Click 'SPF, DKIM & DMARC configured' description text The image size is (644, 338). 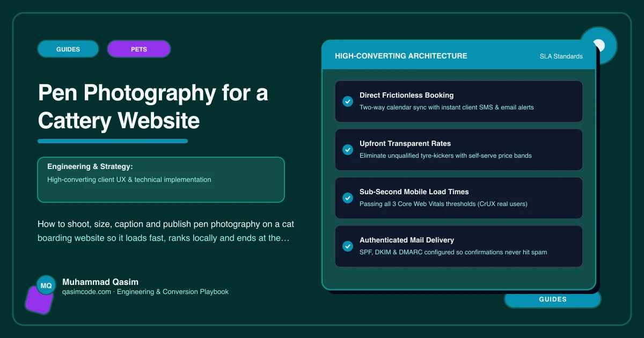point(453,252)
